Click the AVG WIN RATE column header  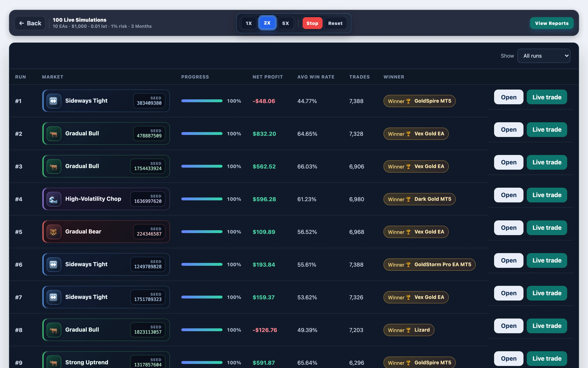(316, 77)
